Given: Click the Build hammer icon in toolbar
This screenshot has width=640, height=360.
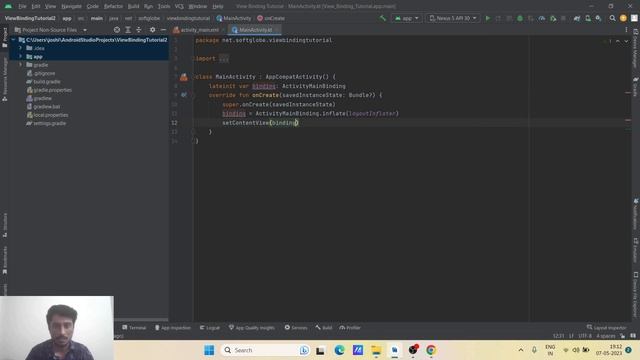Looking at the screenshot, I should click(382, 18).
